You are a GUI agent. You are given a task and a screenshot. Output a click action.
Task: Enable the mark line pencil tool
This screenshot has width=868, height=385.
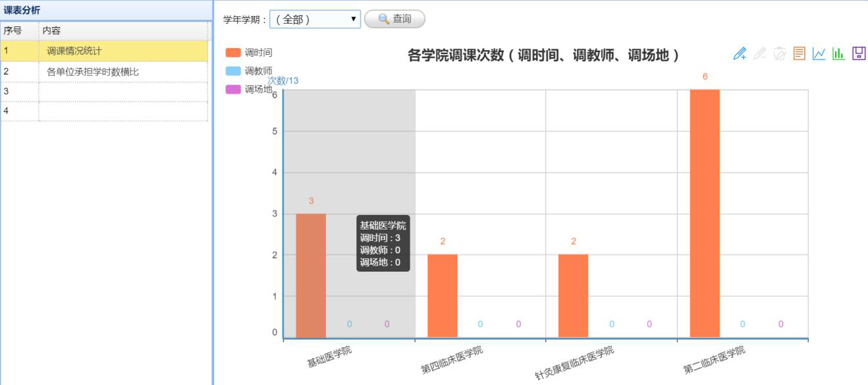(740, 54)
